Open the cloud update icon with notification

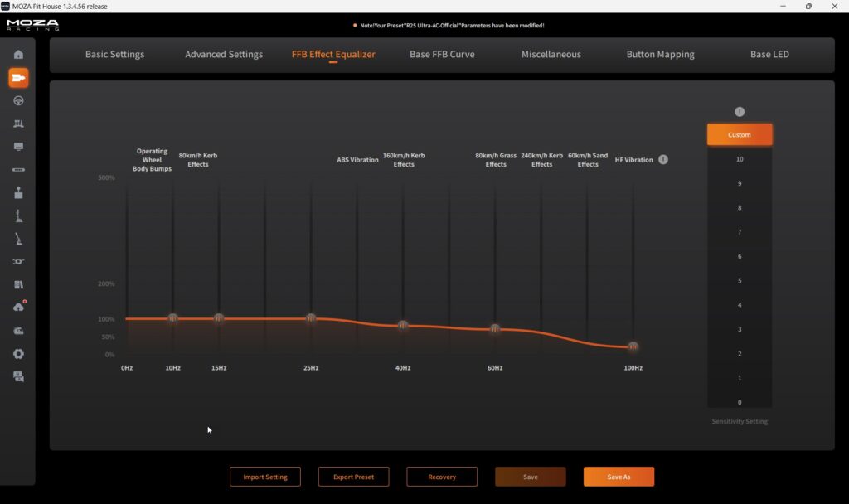click(x=18, y=308)
